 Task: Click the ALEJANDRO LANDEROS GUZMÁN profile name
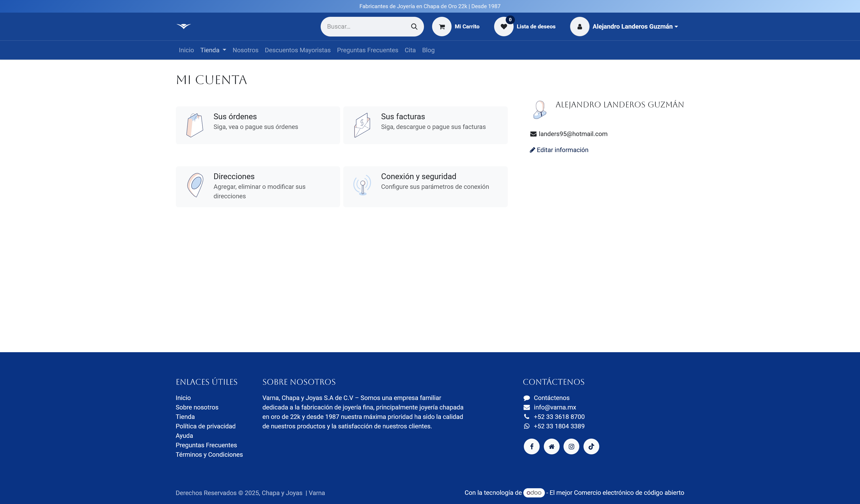click(x=620, y=105)
